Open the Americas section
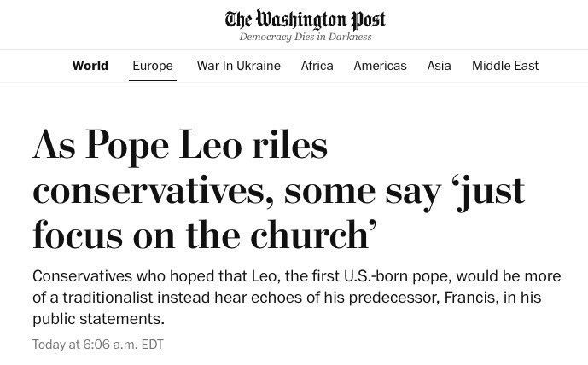588x365 pixels. tap(380, 66)
